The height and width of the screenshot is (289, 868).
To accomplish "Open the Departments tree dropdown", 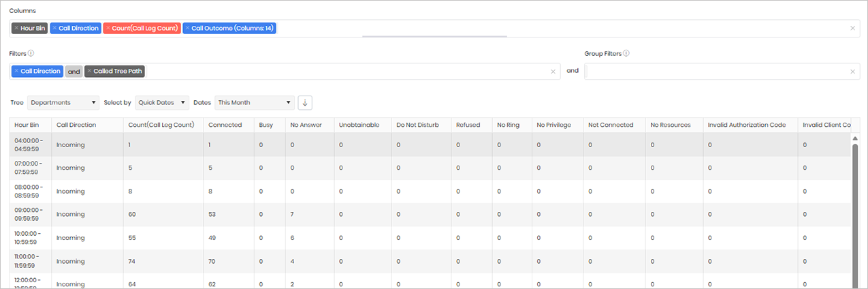I will (x=63, y=102).
